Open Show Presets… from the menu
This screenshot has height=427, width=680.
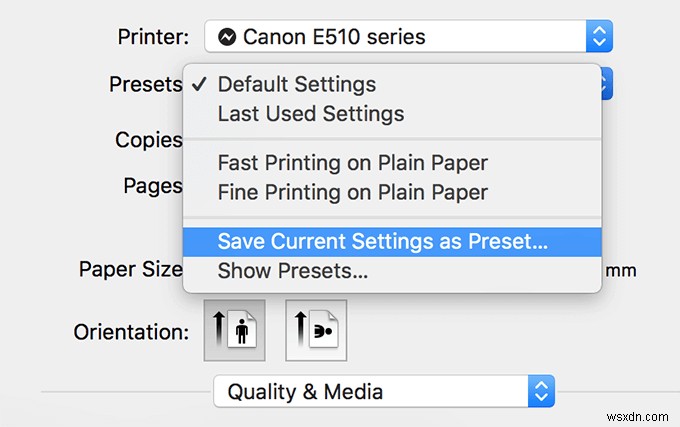pos(292,270)
